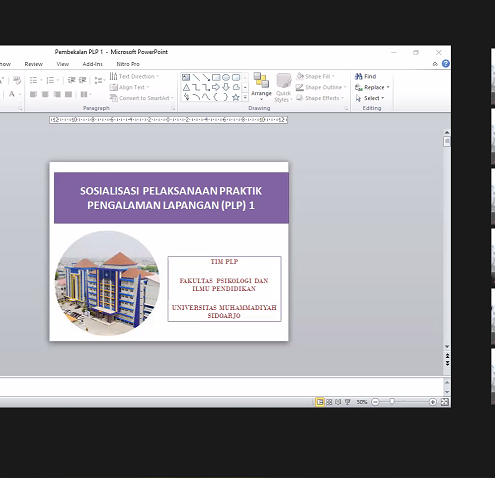The width and height of the screenshot is (495, 478).
Task: Fit slide to current window
Action: (x=445, y=402)
